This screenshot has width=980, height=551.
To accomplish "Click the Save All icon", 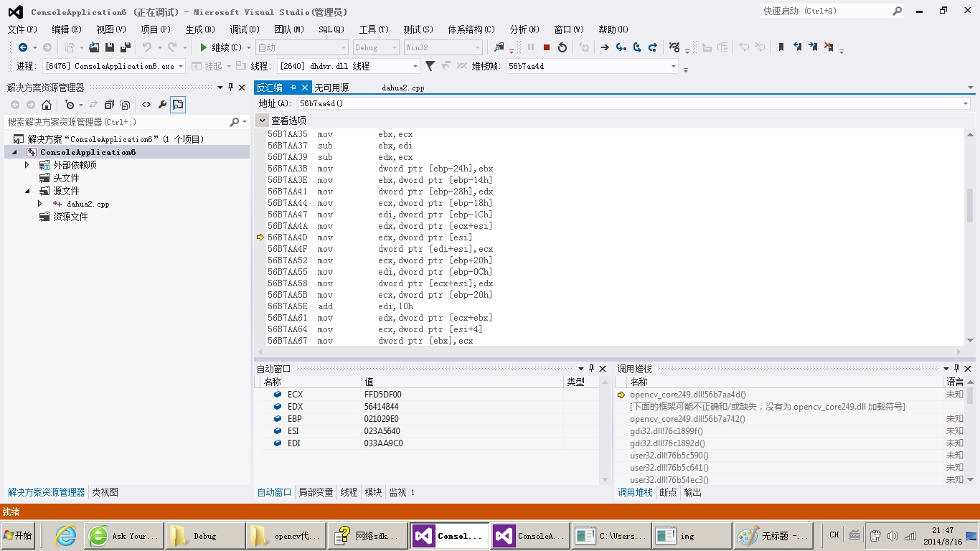I will (x=125, y=47).
